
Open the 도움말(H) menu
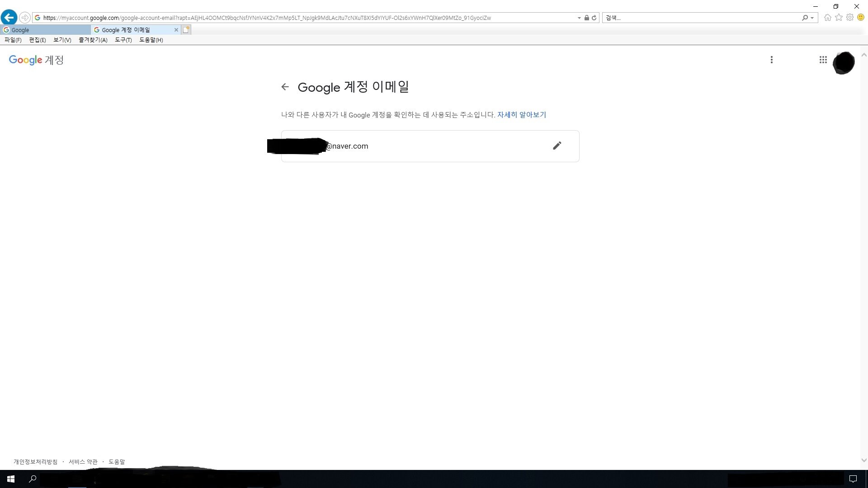(x=151, y=40)
